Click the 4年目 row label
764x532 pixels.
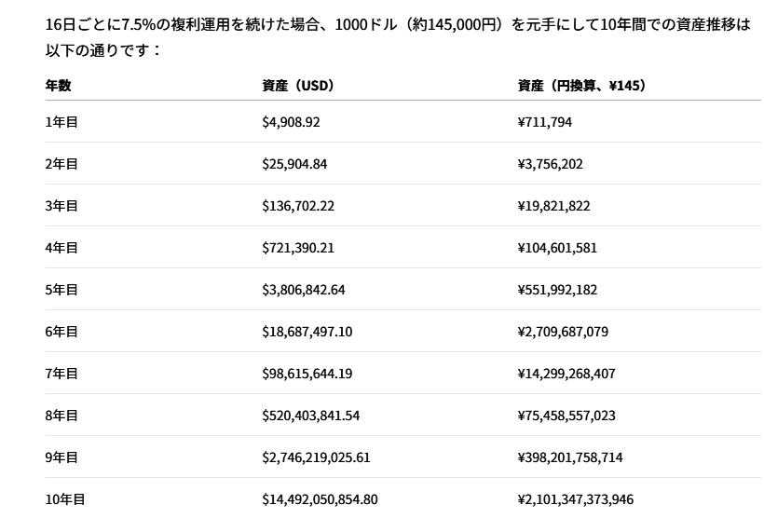pos(61,248)
